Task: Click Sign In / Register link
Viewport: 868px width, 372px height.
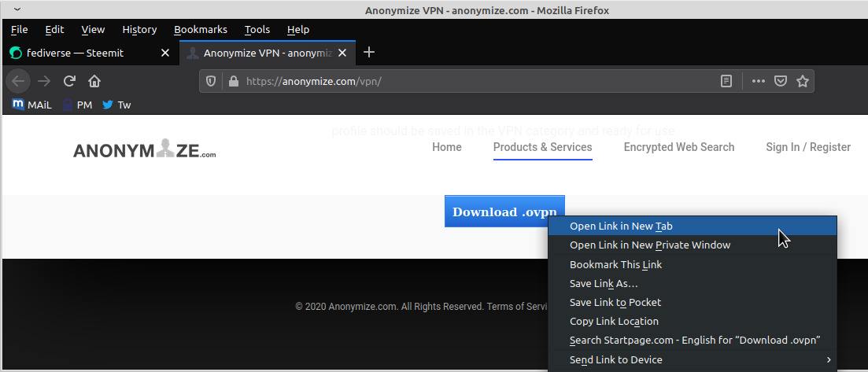Action: tap(808, 147)
